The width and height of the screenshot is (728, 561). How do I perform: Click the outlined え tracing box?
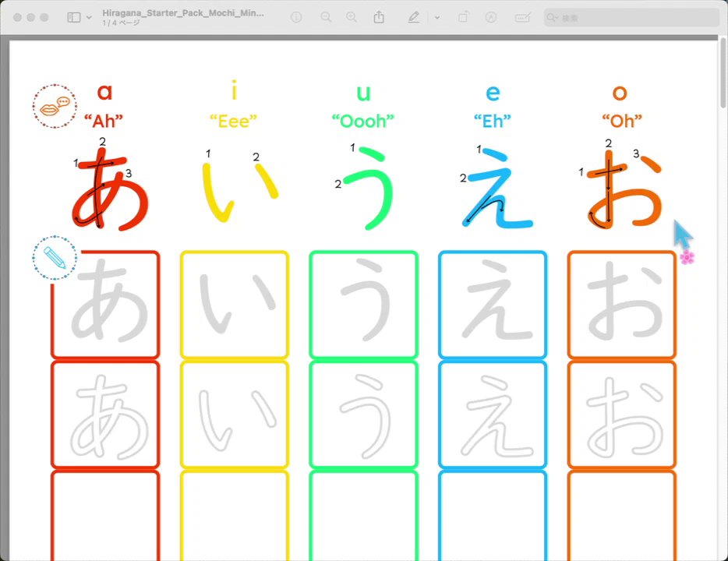pyautogui.click(x=493, y=415)
